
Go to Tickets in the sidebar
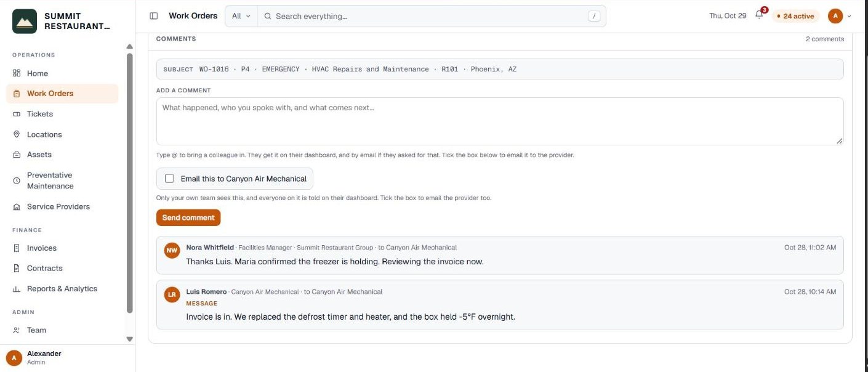[62, 114]
